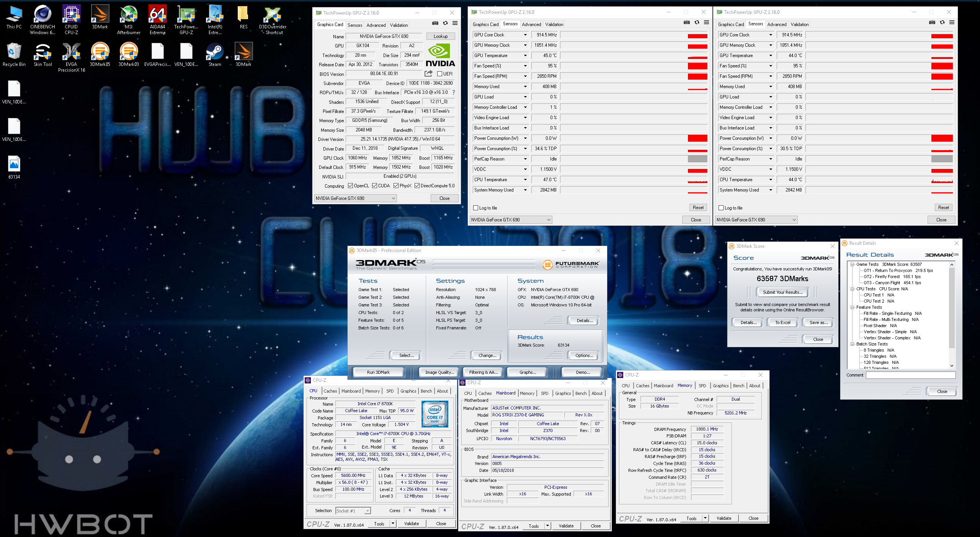
Task: Click Run 3DMark button
Action: [378, 372]
